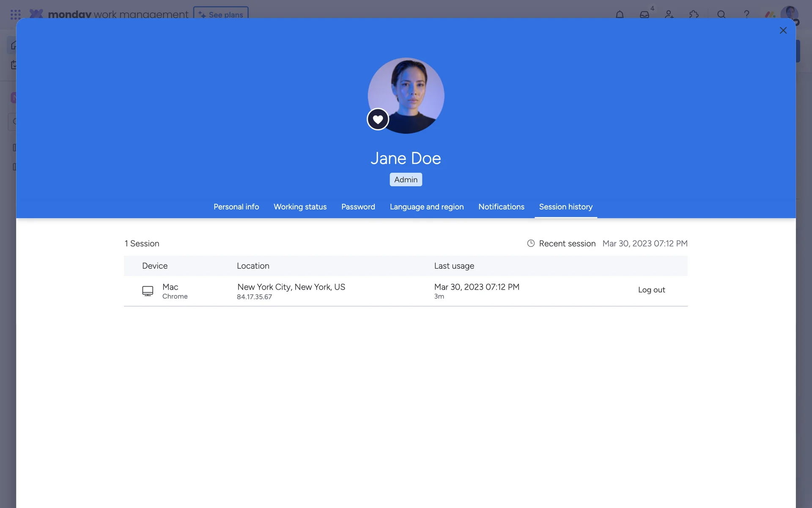The image size is (812, 508).
Task: Open the help question mark icon
Action: coord(746,14)
